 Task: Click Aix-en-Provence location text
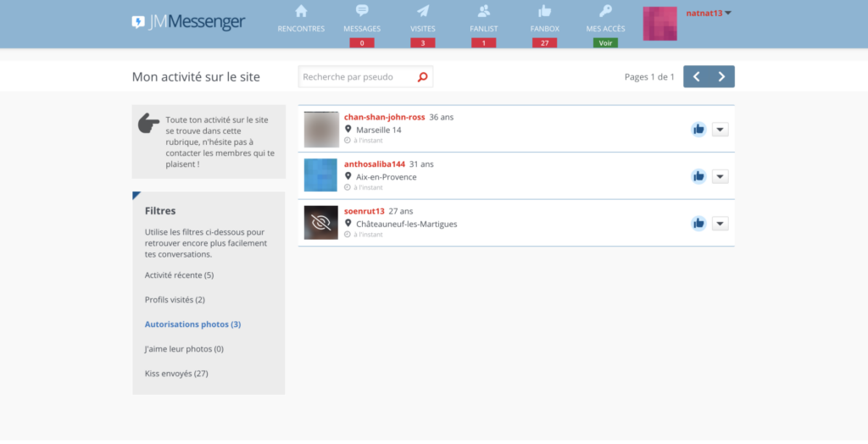[x=387, y=177]
